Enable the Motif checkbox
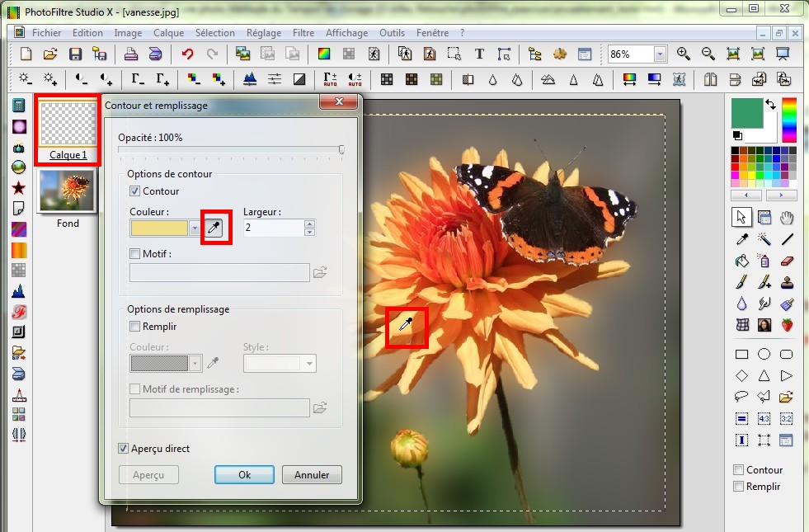 (134, 253)
